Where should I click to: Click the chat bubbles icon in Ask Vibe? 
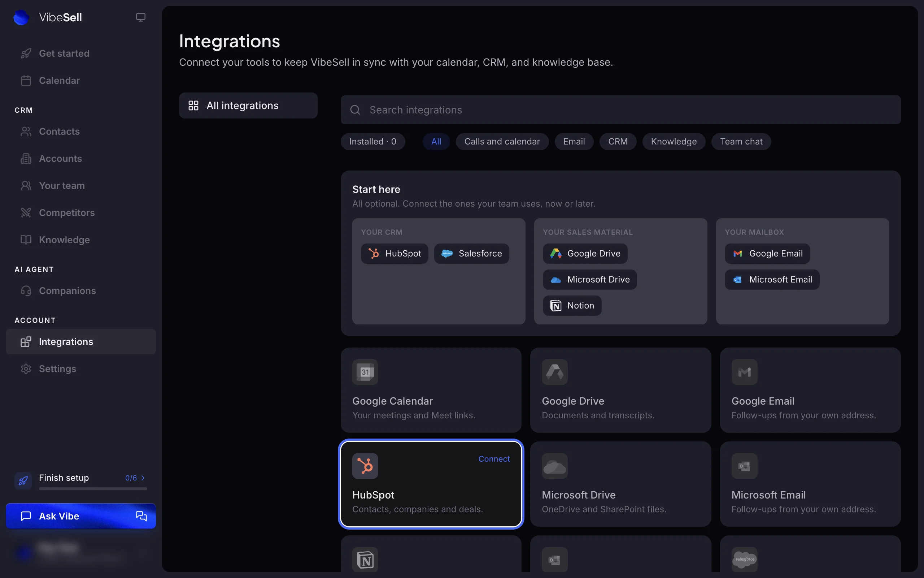pyautogui.click(x=141, y=516)
